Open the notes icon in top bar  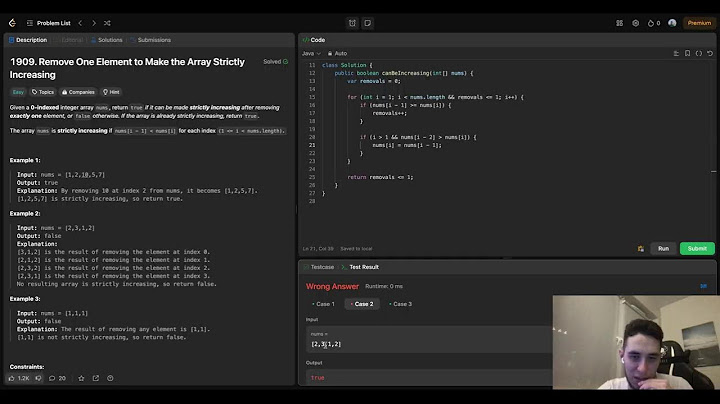click(368, 23)
